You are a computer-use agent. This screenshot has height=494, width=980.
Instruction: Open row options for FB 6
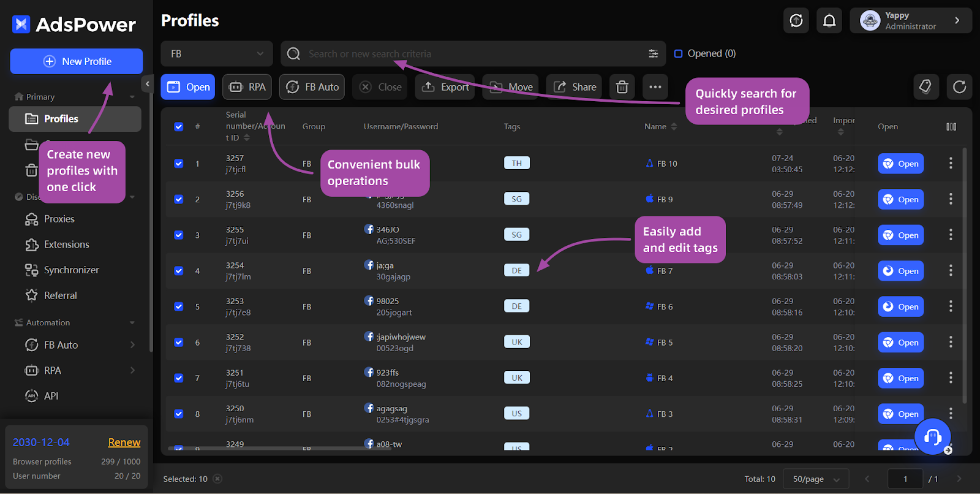[951, 306]
